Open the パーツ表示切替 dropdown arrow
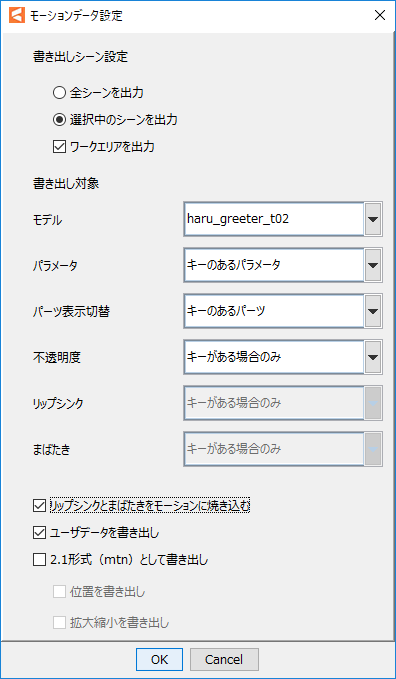 [373, 311]
